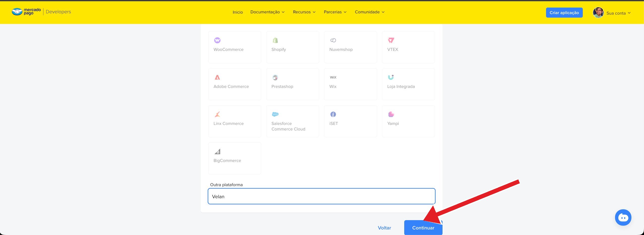Select the Salesforce cloud logo icon
This screenshot has width=644, height=235.
(275, 114)
